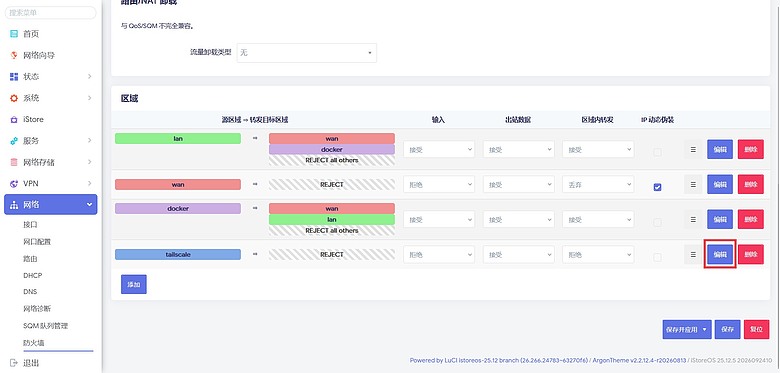The height and width of the screenshot is (373, 780).
Task: Open the 出站数据 dropdown for wan zone
Action: click(518, 185)
